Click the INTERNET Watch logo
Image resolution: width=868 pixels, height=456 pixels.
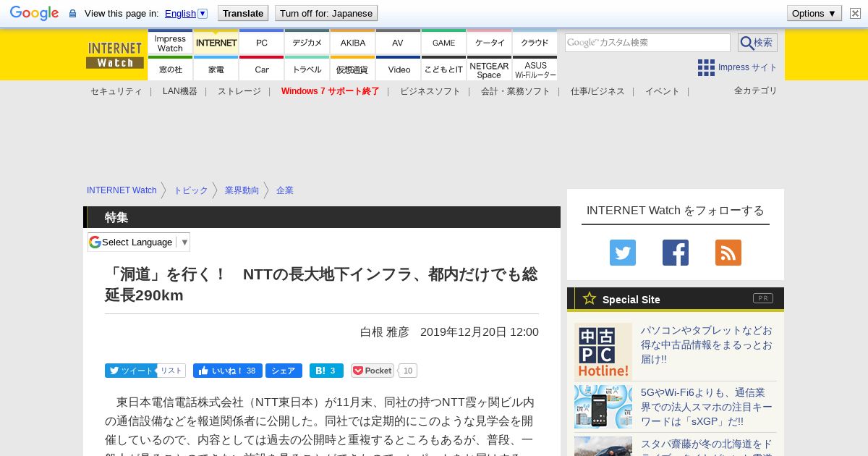tap(115, 55)
